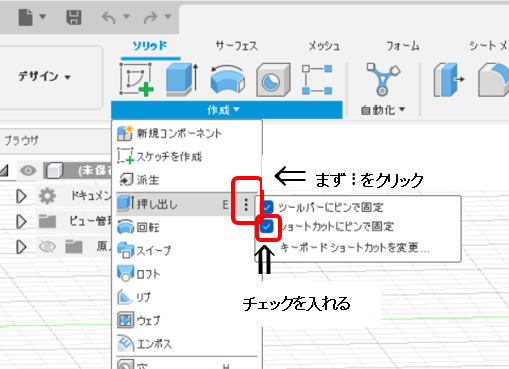Click the Undo arrow

tap(109, 17)
